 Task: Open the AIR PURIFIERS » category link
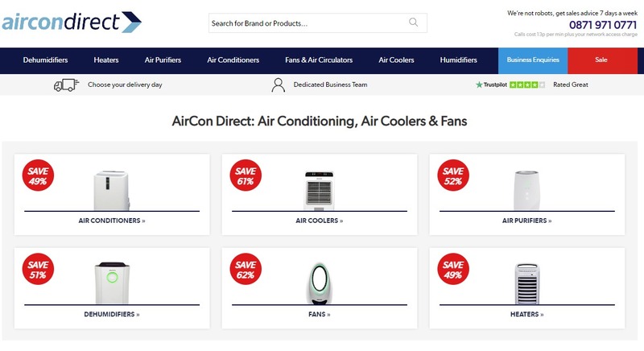pos(527,221)
